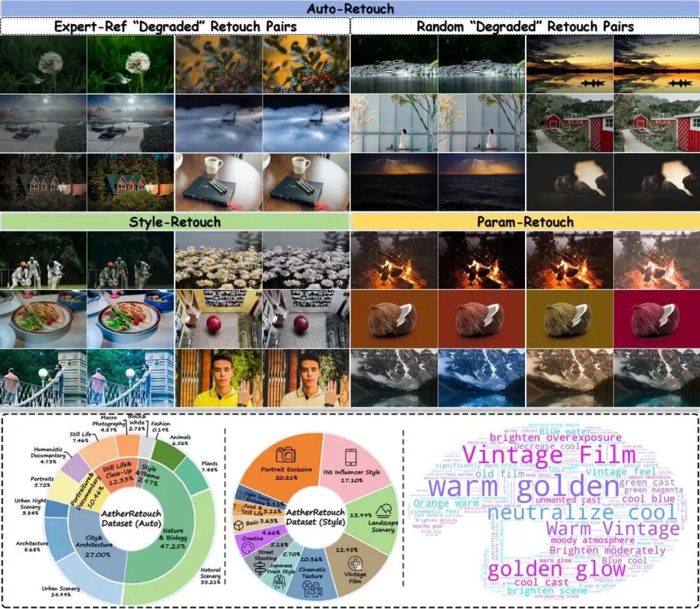Click the "City& Architecture 27.00%" label

[x=94, y=546]
